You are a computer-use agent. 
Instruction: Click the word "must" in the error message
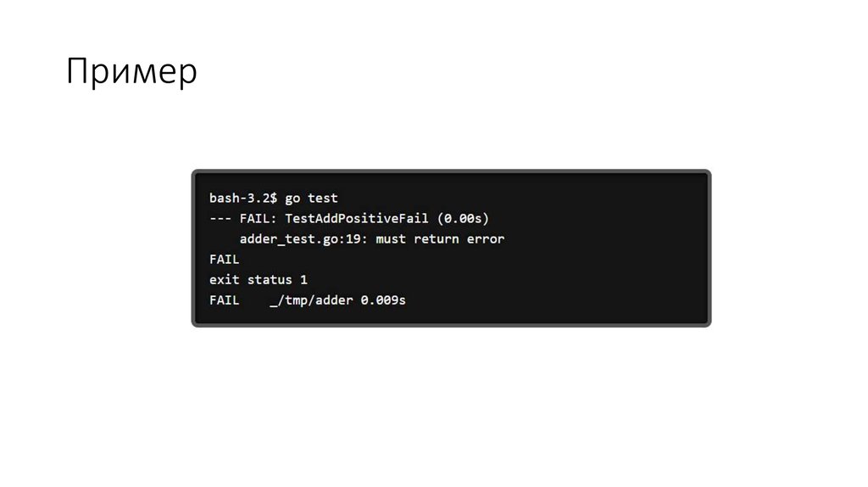pos(390,239)
